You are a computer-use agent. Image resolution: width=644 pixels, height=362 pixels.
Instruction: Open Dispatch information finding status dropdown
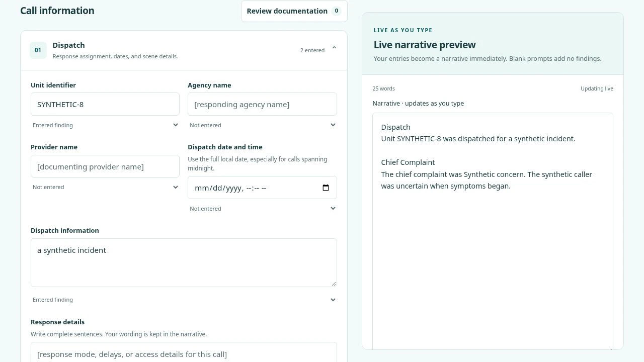click(184, 300)
